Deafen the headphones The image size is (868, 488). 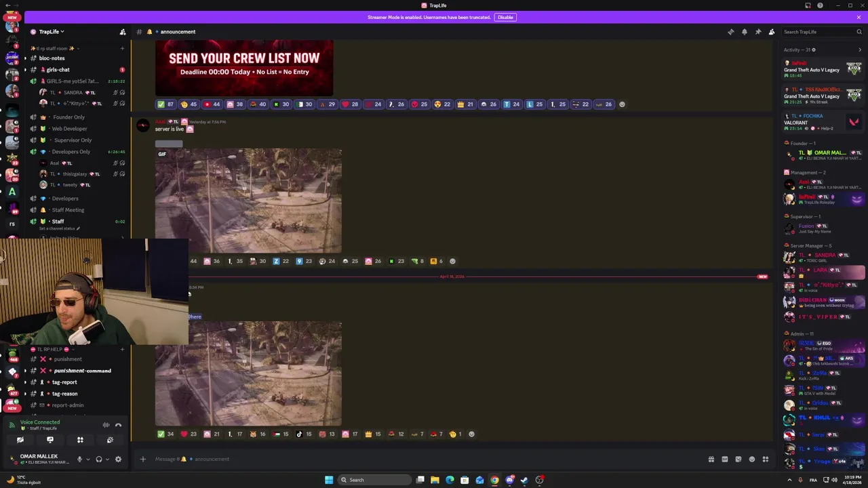click(99, 459)
